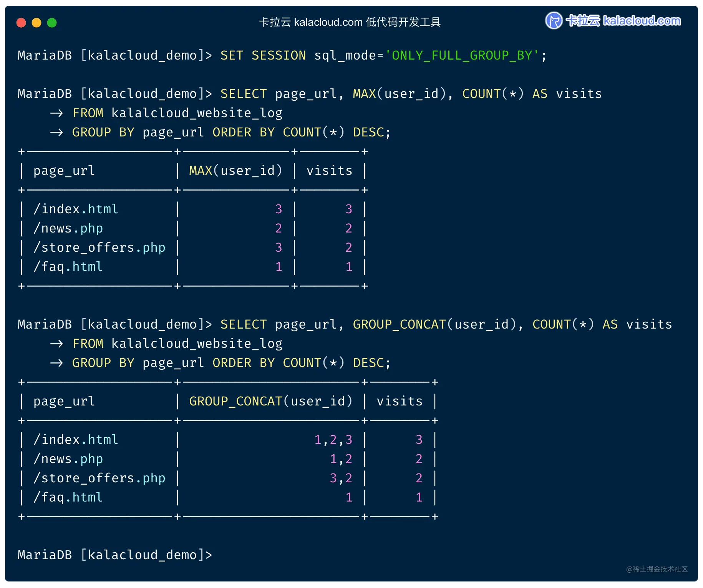Click /index.html row in the first table

(x=193, y=209)
